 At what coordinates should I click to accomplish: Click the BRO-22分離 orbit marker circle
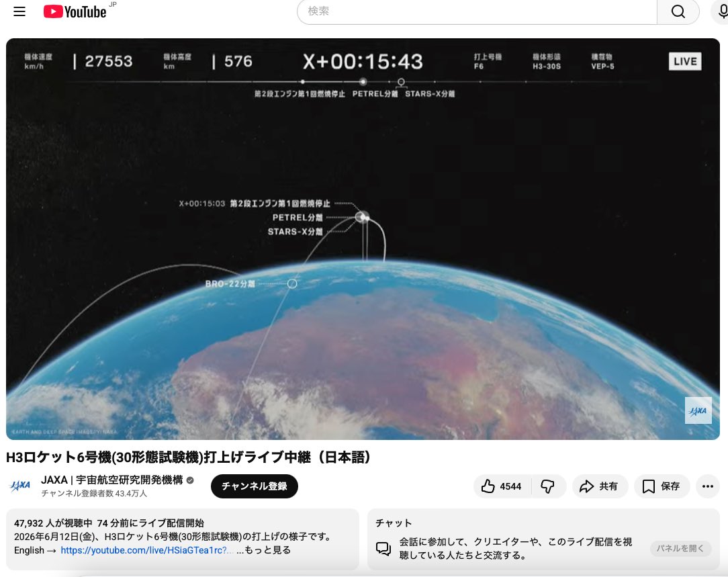pyautogui.click(x=291, y=283)
